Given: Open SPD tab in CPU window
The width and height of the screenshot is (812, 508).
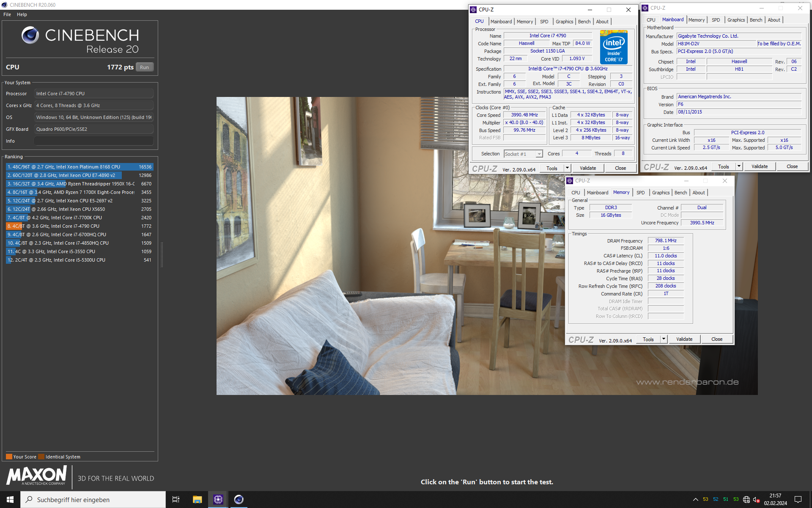Looking at the screenshot, I should 544,22.
